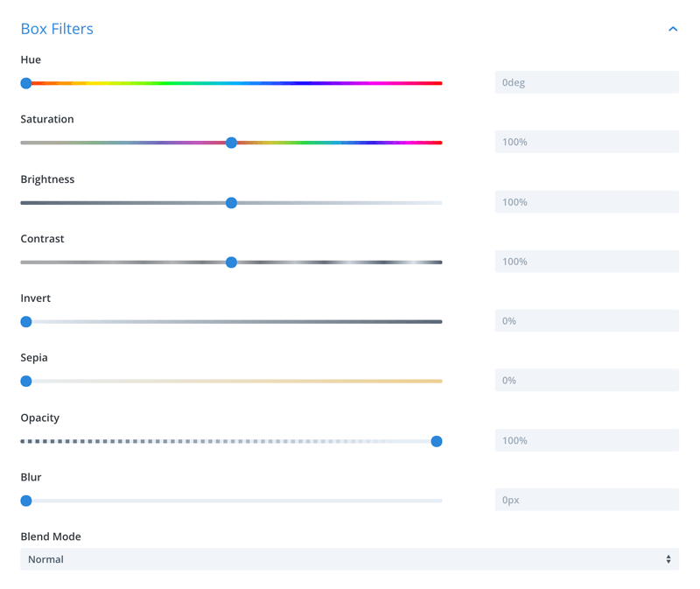
Task: Focus the Invert 0% value field
Action: tap(587, 320)
